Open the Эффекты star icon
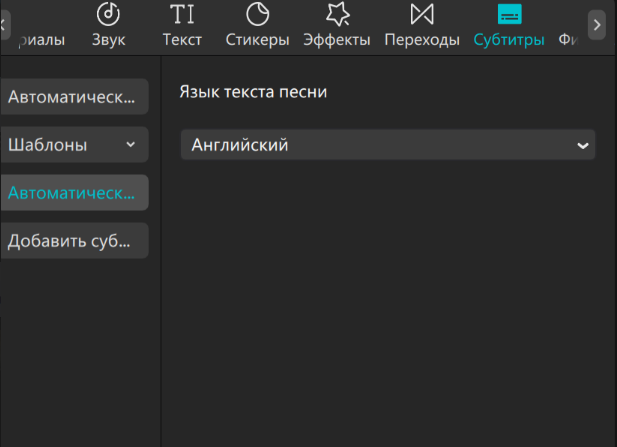The image size is (617, 447). [x=338, y=14]
